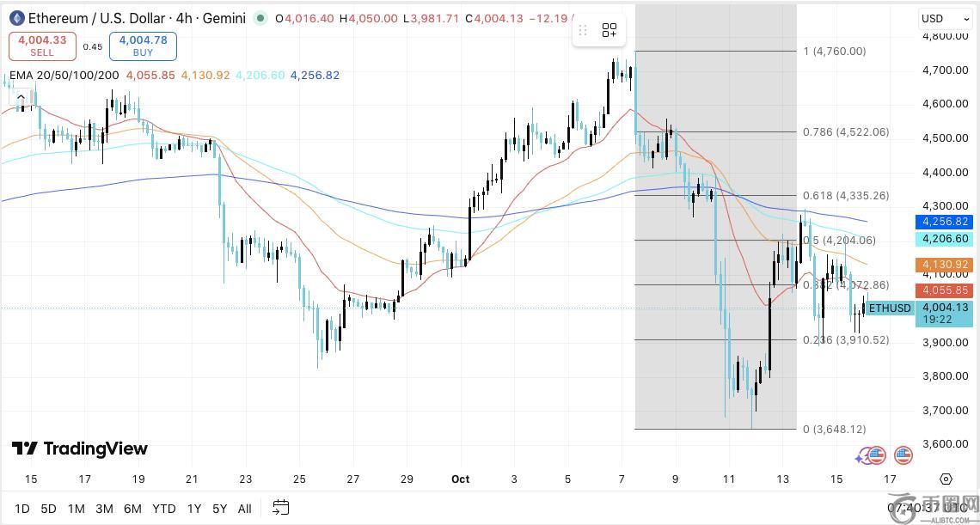
Task: Switch to the 1M time range
Action: point(77,509)
